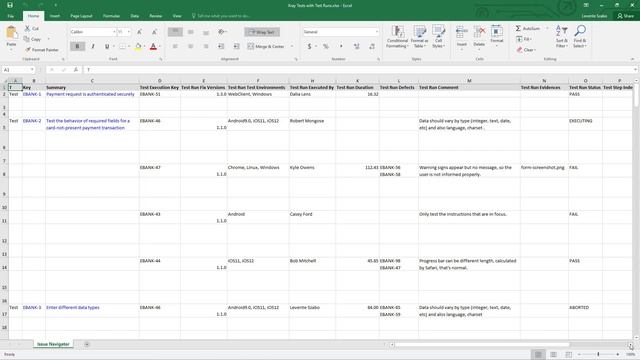The width and height of the screenshot is (640, 360).
Task: Decrease the indent
Action: [x=221, y=47]
